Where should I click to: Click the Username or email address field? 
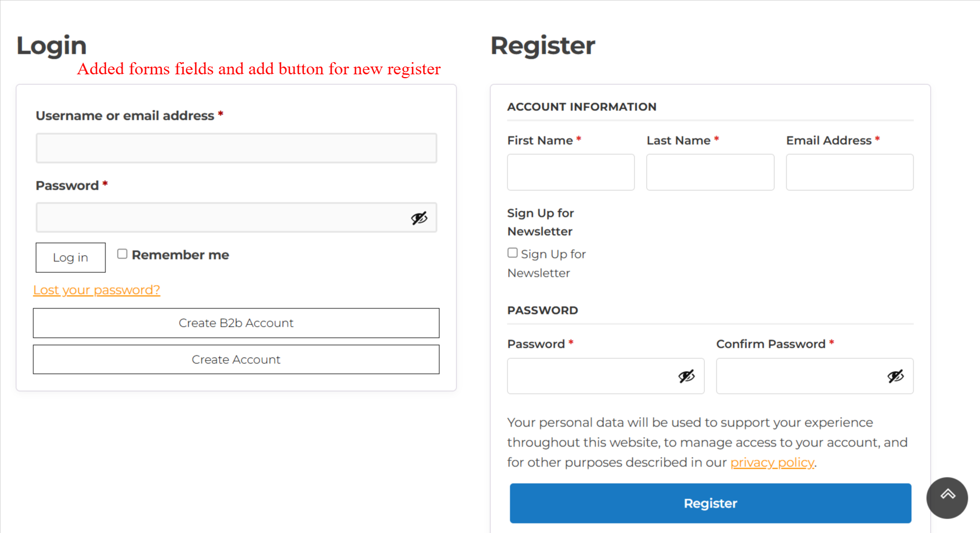point(236,148)
